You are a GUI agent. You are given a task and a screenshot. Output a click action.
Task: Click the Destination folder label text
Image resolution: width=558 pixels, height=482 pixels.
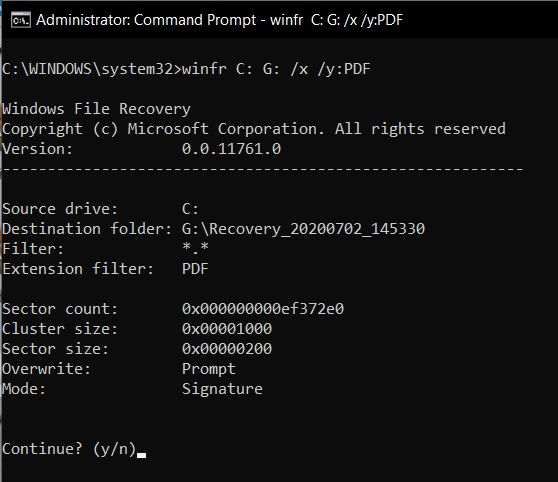pos(87,229)
